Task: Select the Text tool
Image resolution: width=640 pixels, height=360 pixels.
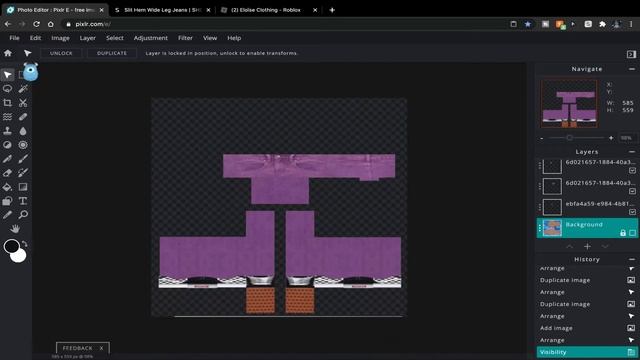Action: 23,201
